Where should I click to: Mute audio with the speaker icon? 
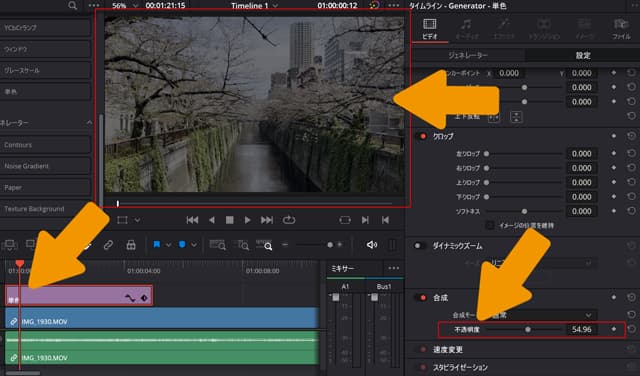[x=372, y=245]
